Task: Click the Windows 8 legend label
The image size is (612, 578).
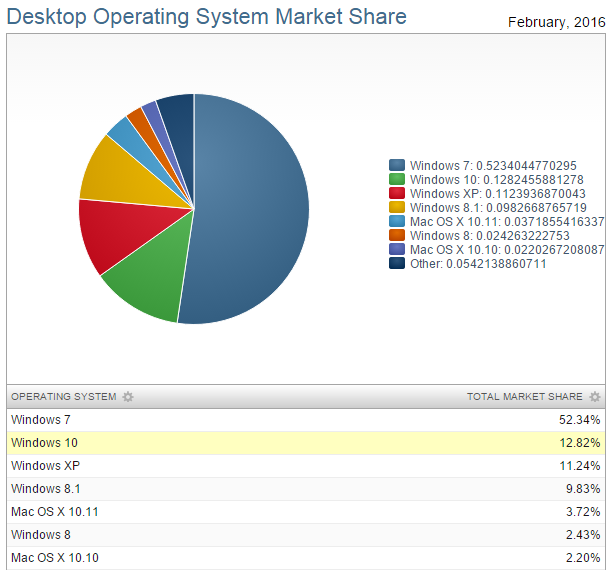Action: pyautogui.click(x=489, y=236)
